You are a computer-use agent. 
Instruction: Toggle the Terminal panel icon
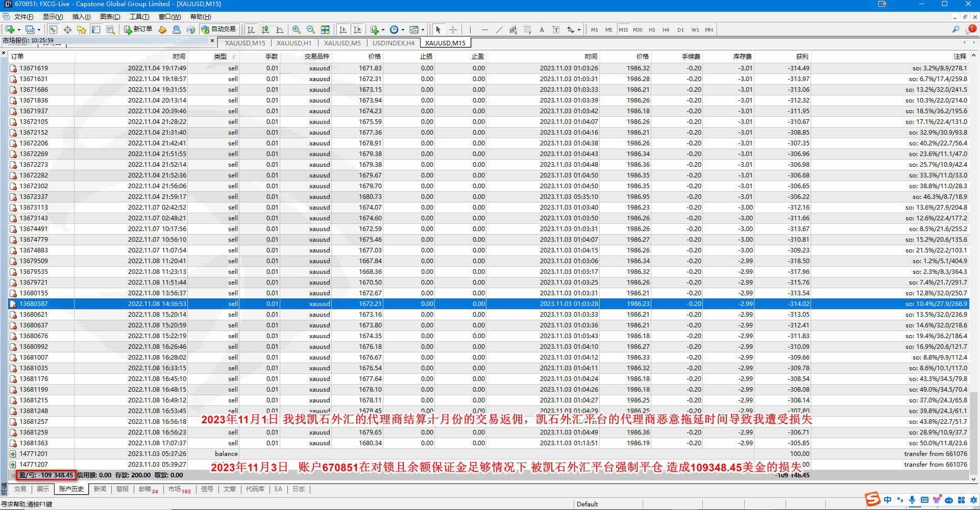[x=96, y=30]
